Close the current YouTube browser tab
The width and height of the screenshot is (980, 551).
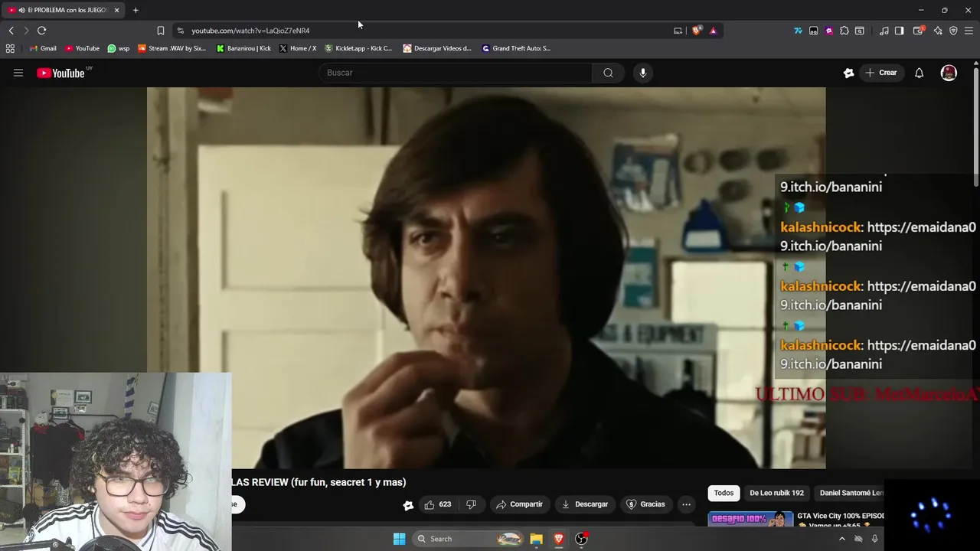coord(116,10)
